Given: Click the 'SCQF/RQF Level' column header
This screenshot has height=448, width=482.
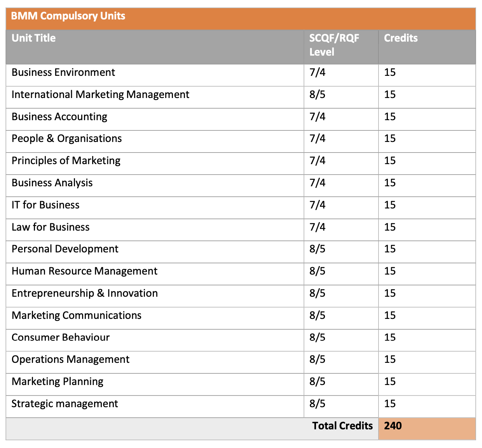Looking at the screenshot, I should pyautogui.click(x=334, y=45).
